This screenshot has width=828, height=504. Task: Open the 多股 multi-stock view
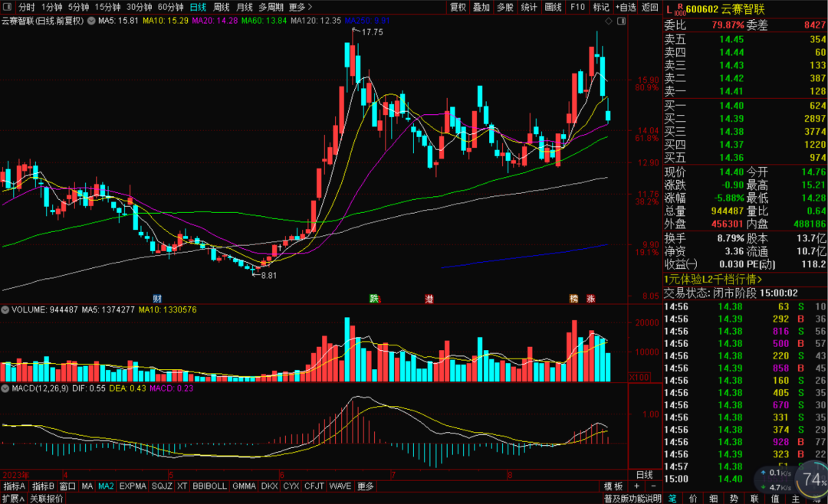pos(504,8)
